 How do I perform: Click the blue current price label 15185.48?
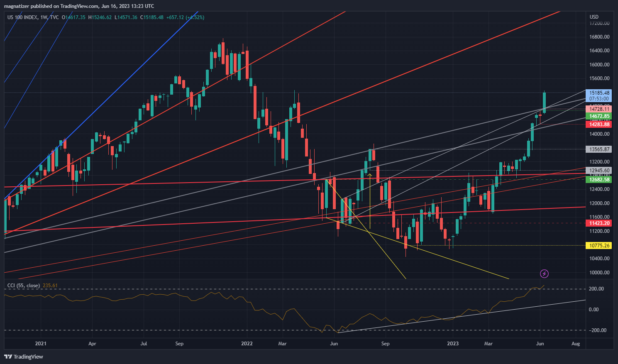[x=599, y=93]
